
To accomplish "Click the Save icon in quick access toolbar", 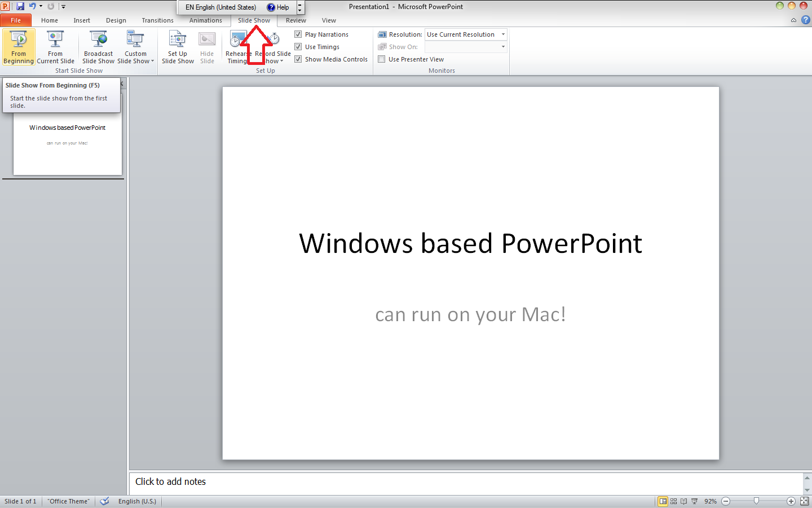I will (20, 6).
